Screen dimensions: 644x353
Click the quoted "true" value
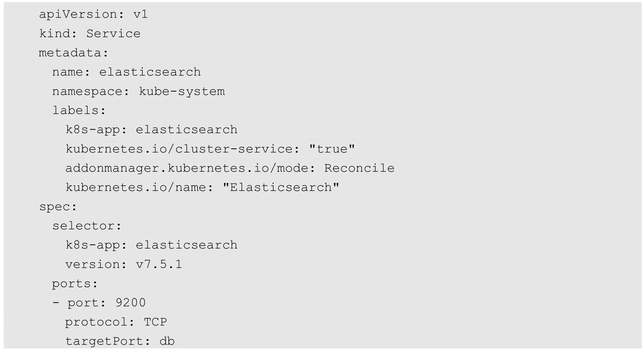332,149
